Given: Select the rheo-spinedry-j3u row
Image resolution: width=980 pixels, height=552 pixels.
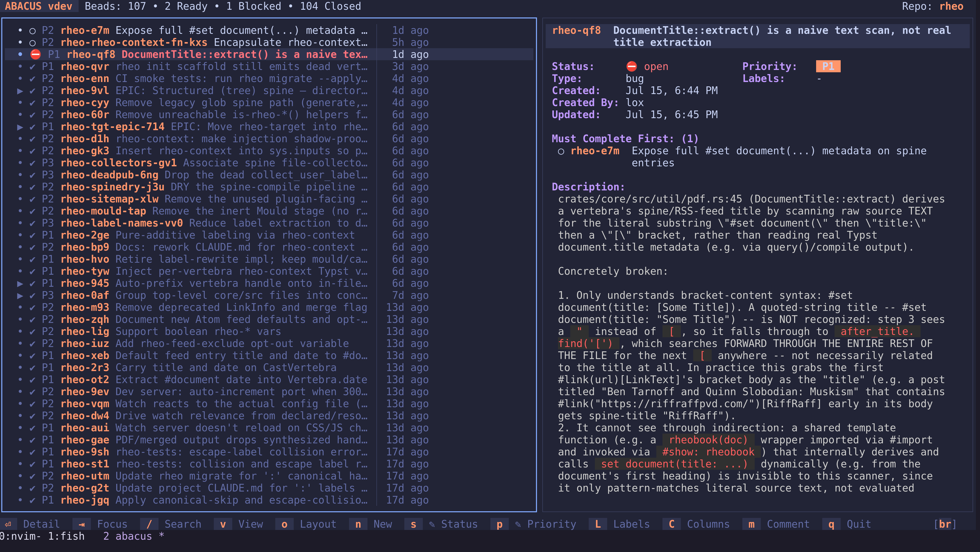Looking at the screenshot, I should coord(269,187).
